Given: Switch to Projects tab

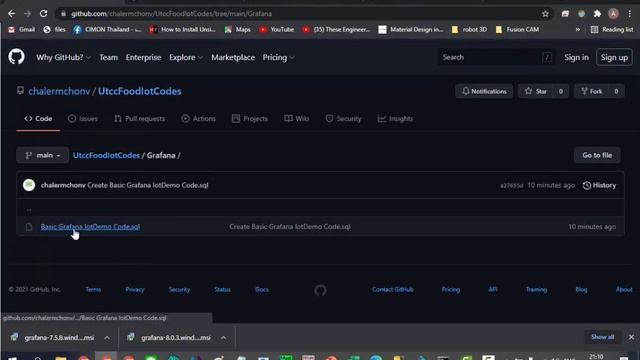Looking at the screenshot, I should pyautogui.click(x=250, y=119).
